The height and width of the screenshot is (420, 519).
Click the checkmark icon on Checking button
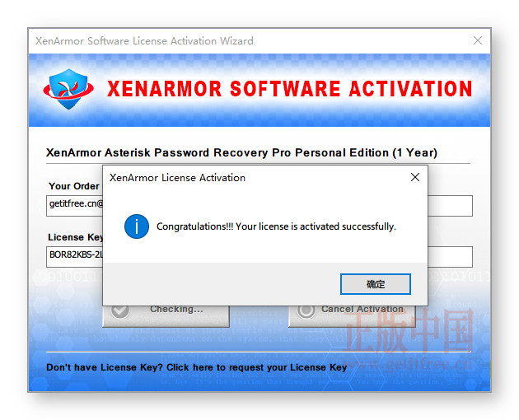pyautogui.click(x=119, y=310)
